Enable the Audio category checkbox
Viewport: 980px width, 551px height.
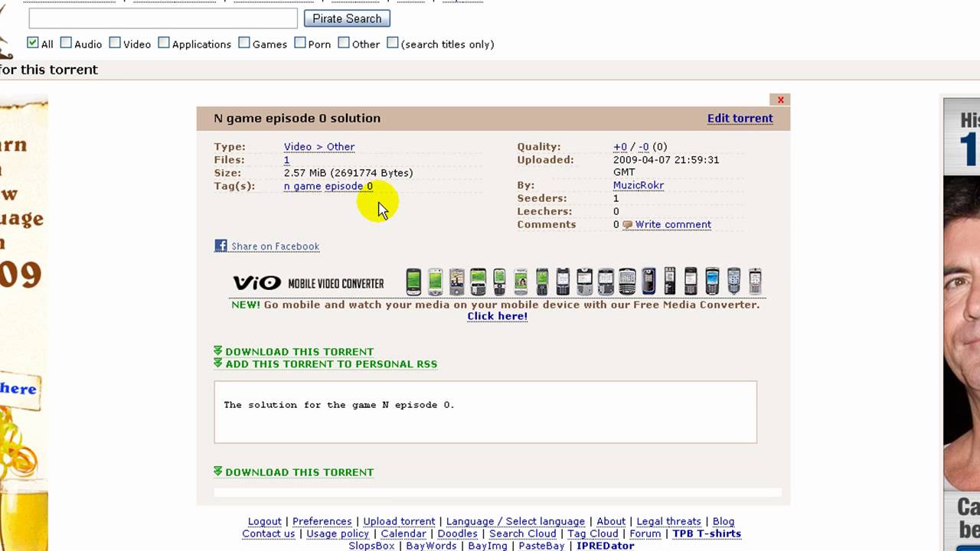click(x=66, y=43)
